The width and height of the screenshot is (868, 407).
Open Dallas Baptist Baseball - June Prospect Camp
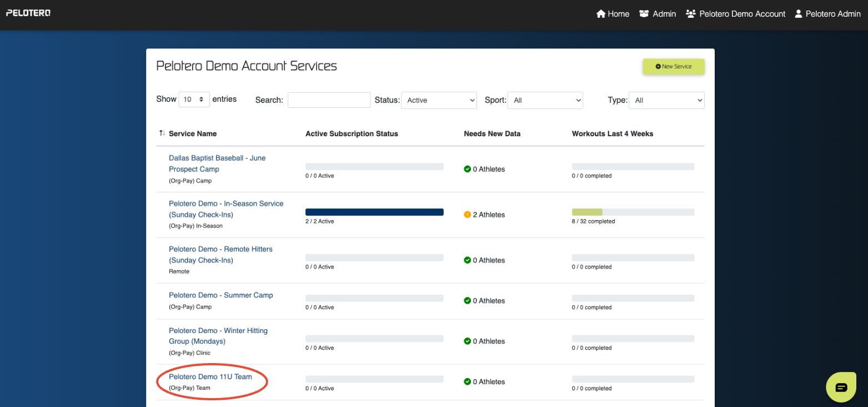pos(217,163)
